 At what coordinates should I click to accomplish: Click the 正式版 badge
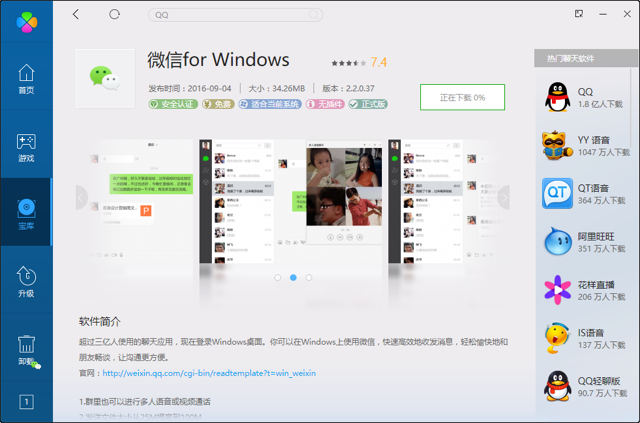(368, 104)
